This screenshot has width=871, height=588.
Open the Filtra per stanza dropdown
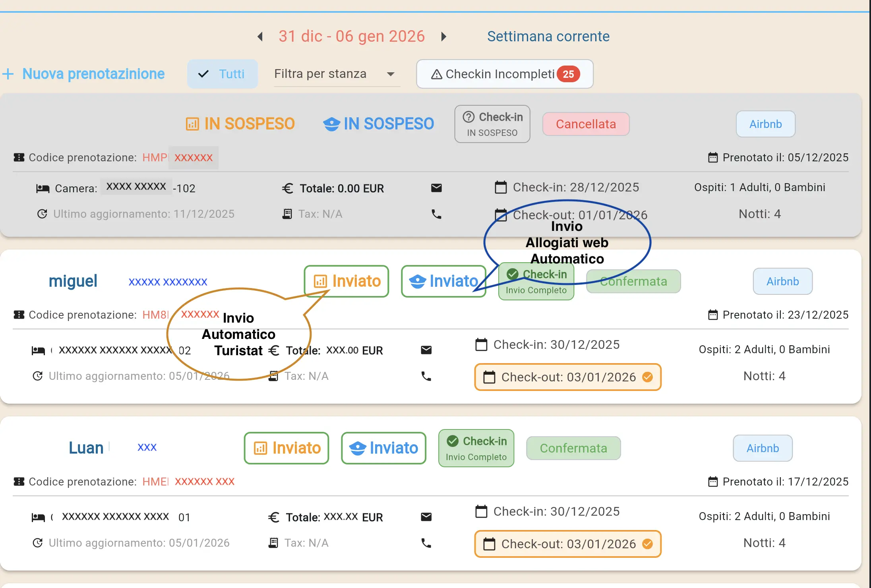(336, 74)
